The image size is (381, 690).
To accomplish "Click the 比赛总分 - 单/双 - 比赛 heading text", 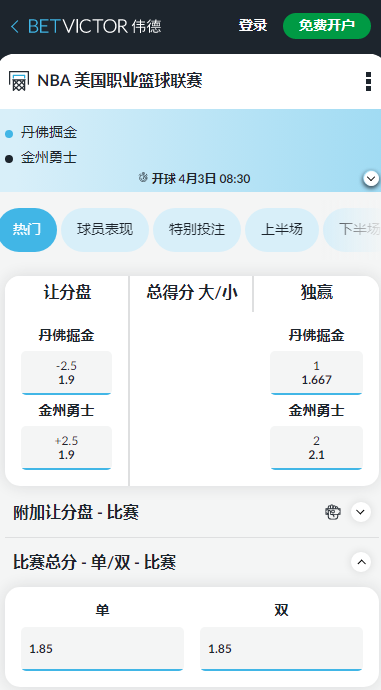I will (95, 562).
